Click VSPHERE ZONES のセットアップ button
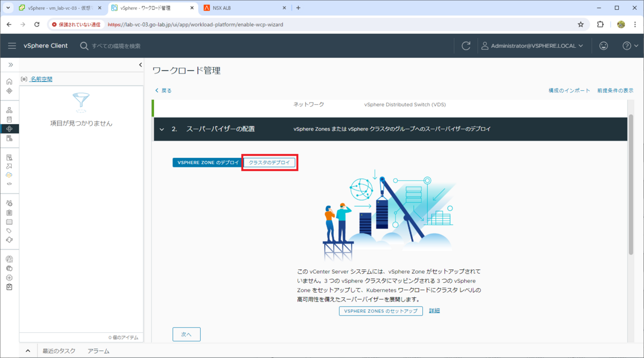 tap(380, 311)
